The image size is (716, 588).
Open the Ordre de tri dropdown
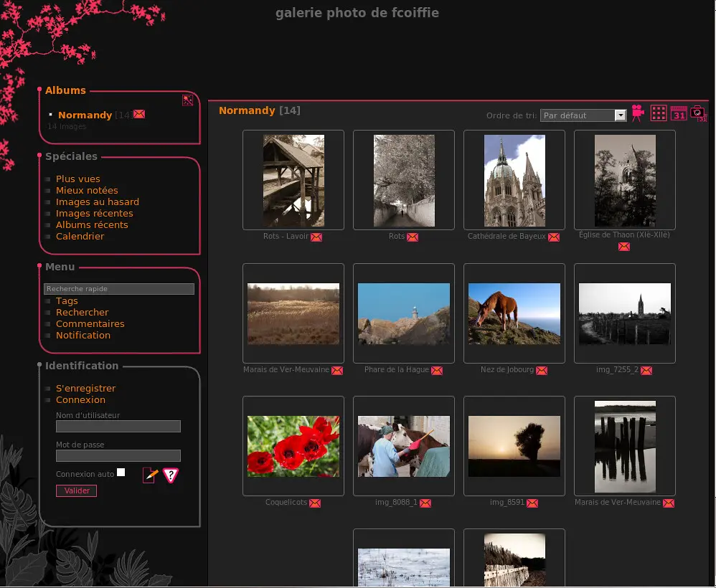coord(584,115)
